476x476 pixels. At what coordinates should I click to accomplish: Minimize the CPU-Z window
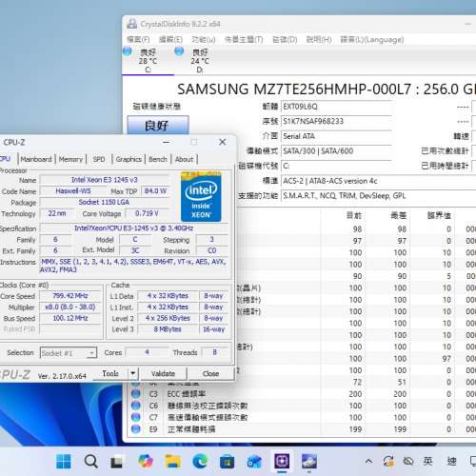166,143
